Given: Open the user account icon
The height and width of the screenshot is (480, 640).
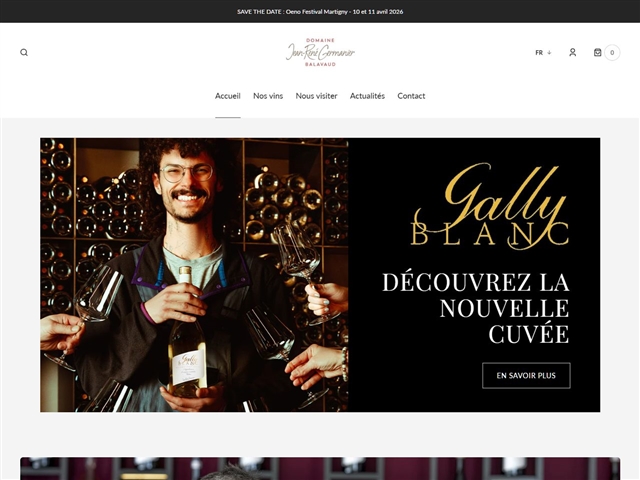Looking at the screenshot, I should click(573, 52).
